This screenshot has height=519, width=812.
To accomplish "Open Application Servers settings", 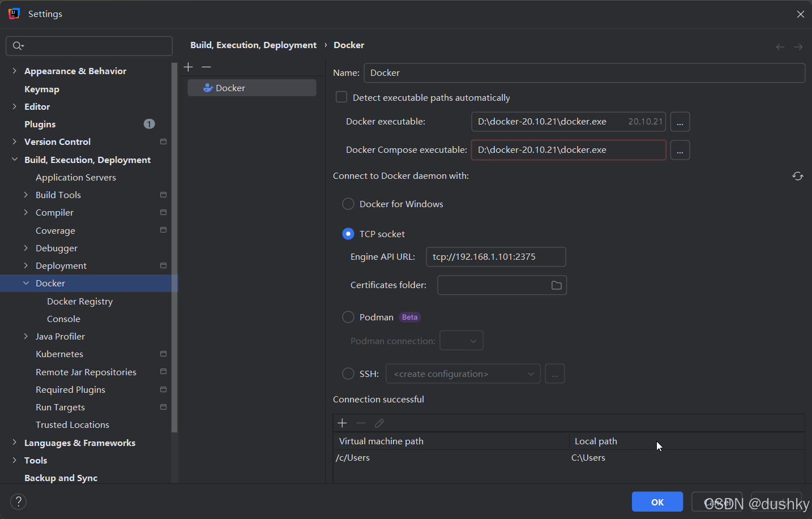I will [x=76, y=177].
